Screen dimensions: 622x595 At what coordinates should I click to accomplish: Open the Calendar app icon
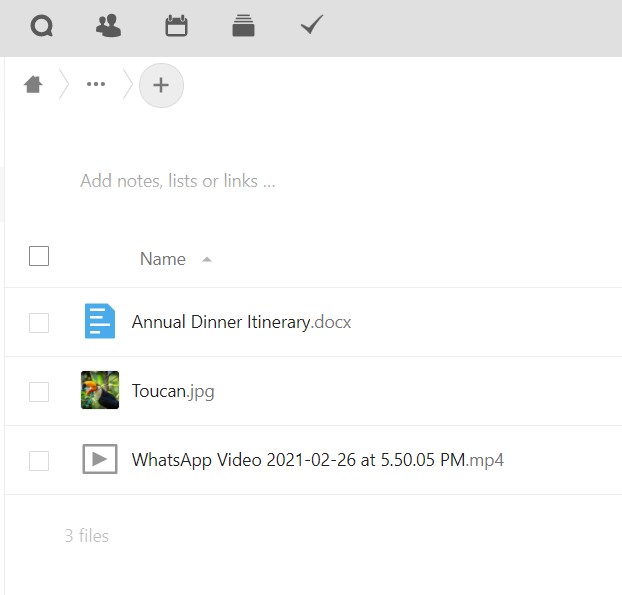coord(177,26)
